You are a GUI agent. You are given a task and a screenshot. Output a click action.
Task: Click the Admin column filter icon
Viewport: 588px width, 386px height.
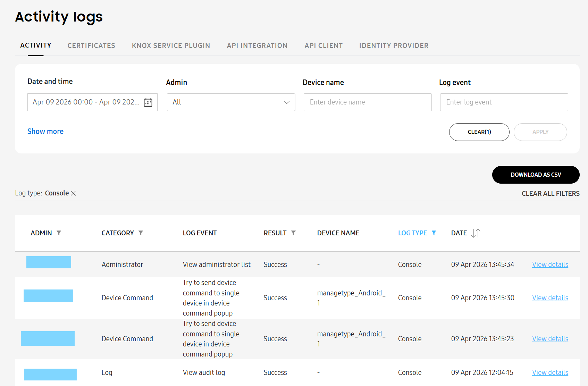pos(59,233)
